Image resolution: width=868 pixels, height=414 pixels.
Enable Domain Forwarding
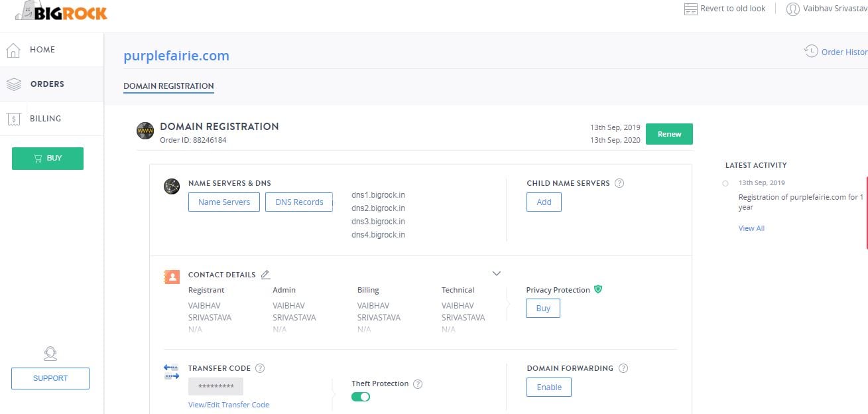[x=548, y=387]
